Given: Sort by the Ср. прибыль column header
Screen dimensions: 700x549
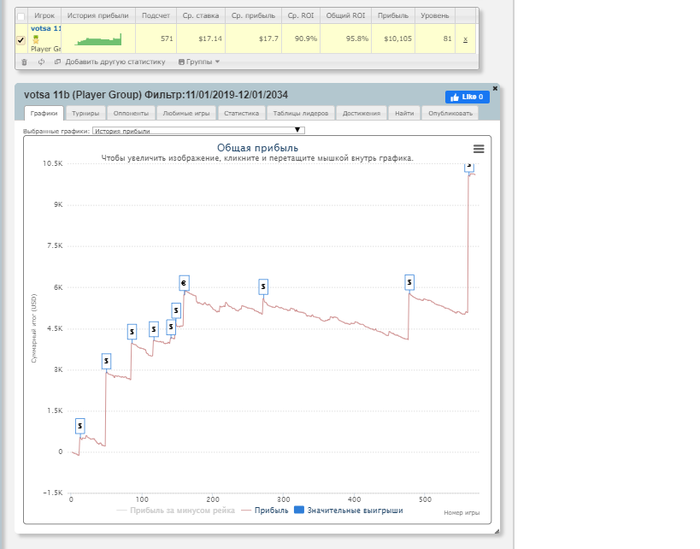Looking at the screenshot, I should (253, 16).
